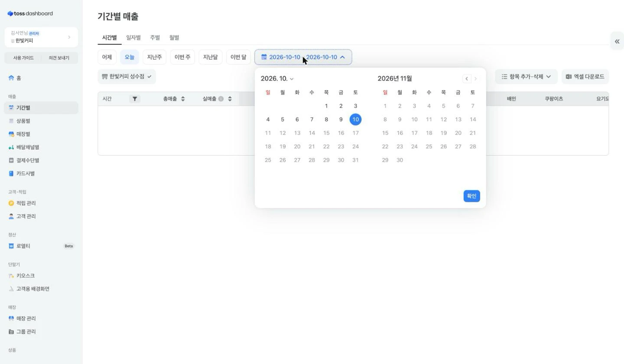Switch to the 월별 tab

click(x=174, y=38)
